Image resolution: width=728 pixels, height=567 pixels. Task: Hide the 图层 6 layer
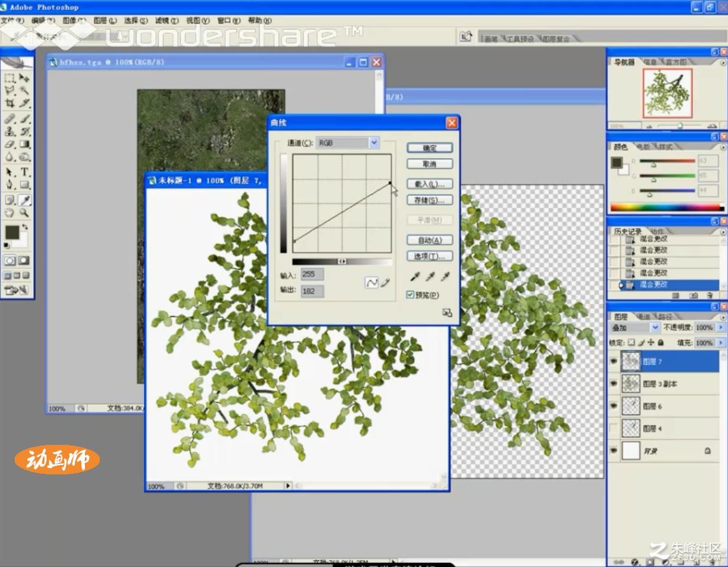[x=614, y=406]
